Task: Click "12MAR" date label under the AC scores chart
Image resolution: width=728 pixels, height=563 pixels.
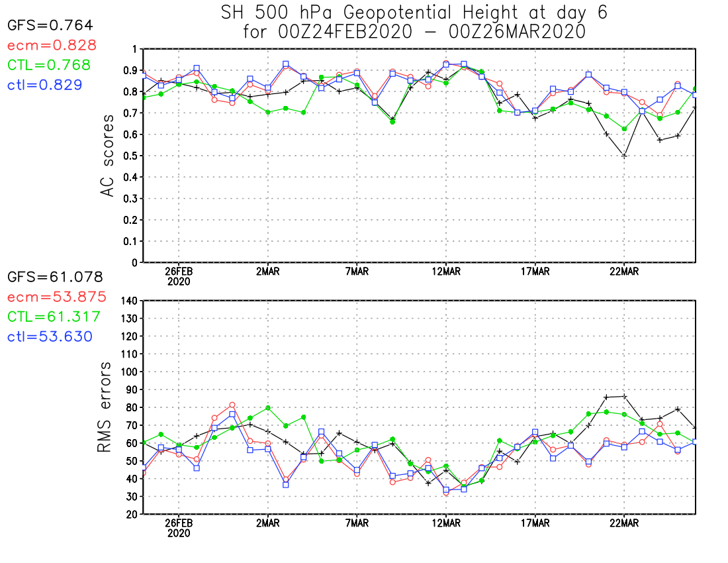Action: [446, 272]
